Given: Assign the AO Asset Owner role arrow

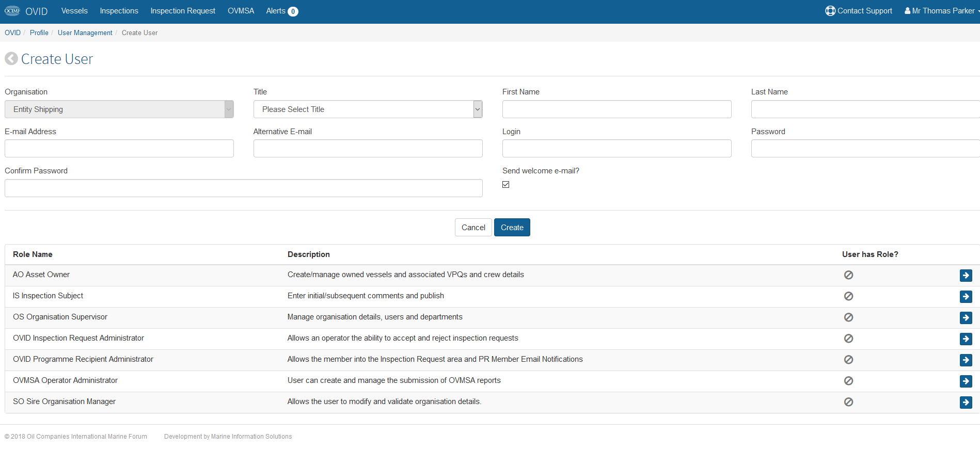Looking at the screenshot, I should coord(966,276).
